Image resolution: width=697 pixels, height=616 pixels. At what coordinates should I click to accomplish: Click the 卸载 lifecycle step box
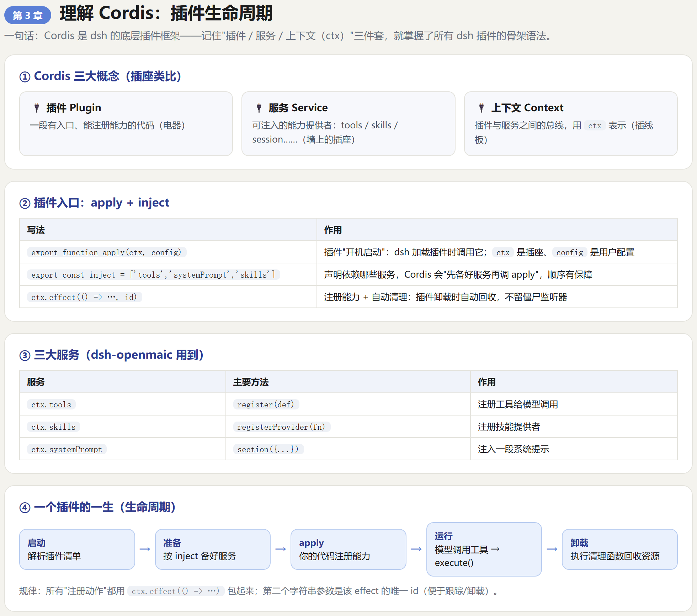coord(620,549)
